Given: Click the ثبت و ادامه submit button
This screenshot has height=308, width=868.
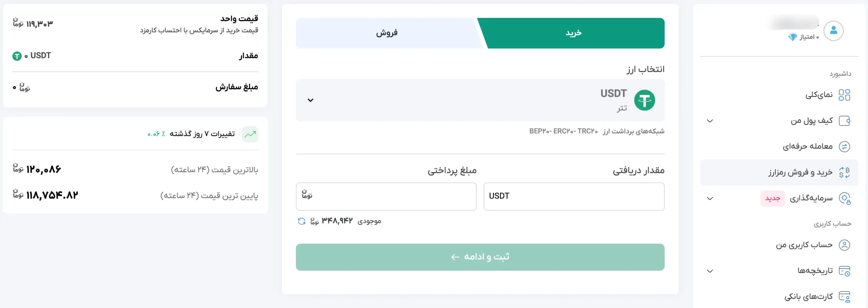Looking at the screenshot, I should click(x=480, y=257).
